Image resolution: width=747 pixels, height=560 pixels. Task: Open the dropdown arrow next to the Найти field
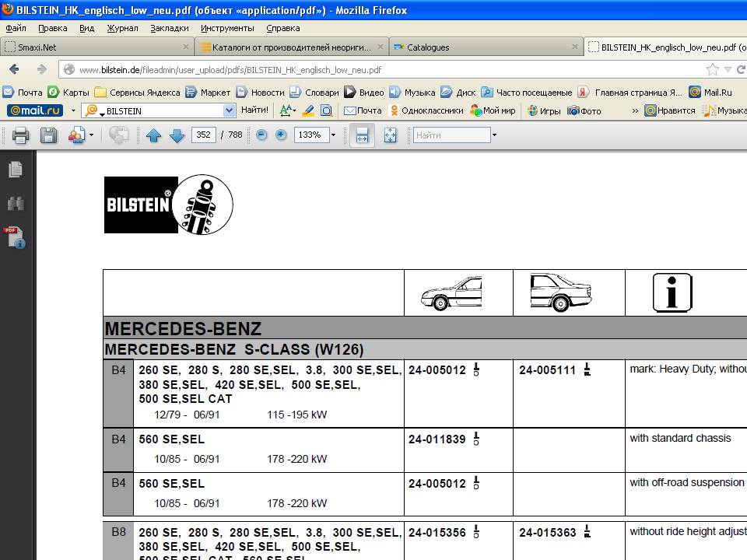point(494,135)
